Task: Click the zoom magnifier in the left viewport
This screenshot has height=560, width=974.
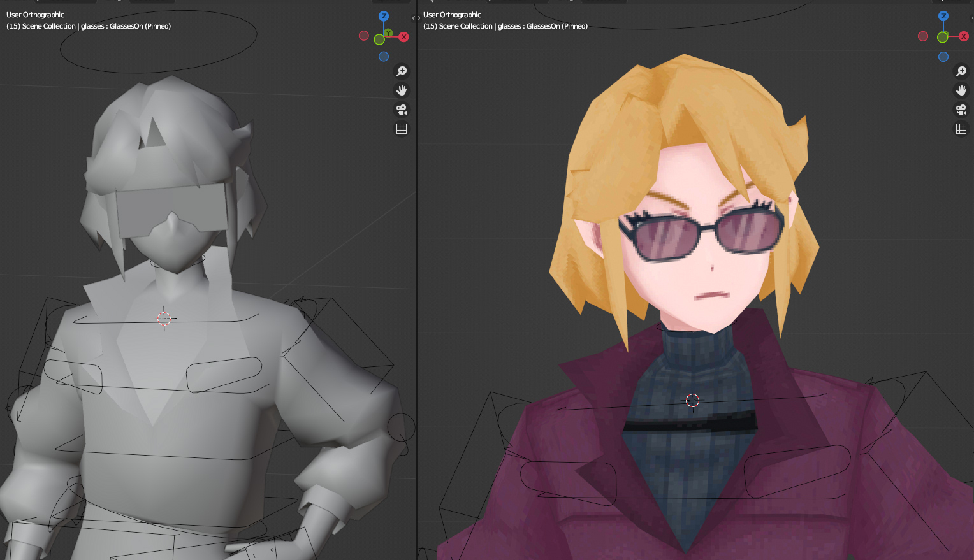Action: (x=402, y=71)
